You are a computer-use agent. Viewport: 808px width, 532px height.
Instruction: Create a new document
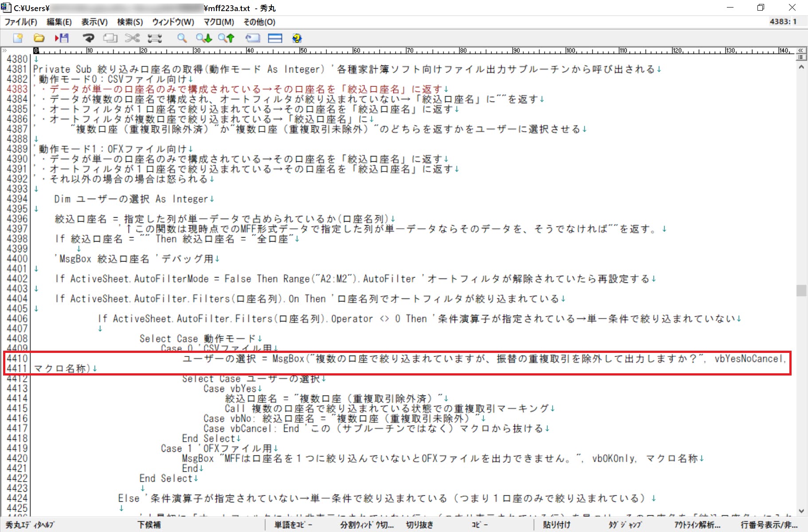(17, 38)
